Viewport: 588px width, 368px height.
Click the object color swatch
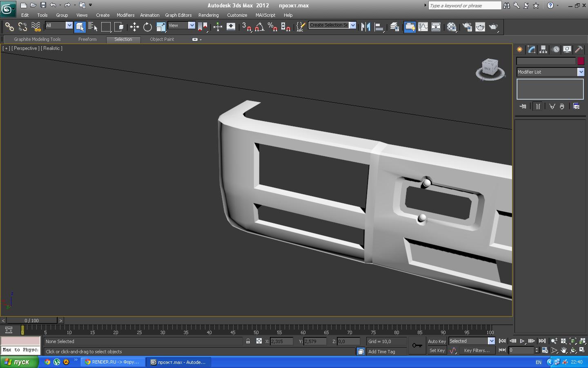tap(581, 61)
